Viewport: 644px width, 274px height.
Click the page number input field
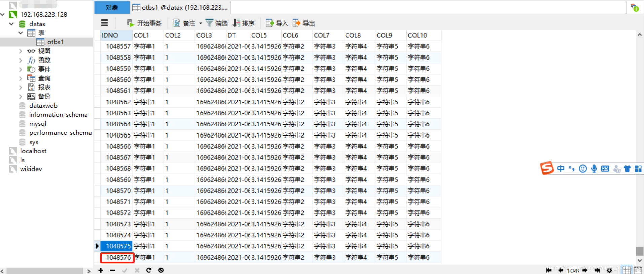pyautogui.click(x=573, y=271)
